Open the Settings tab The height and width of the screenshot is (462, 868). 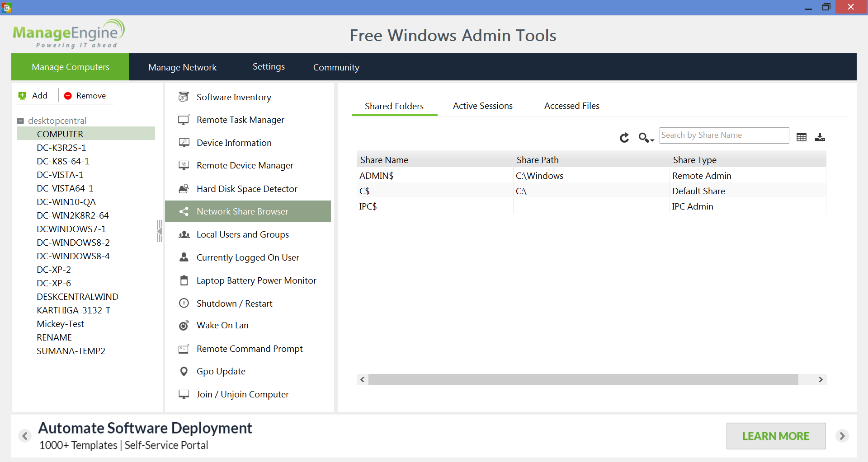269,66
